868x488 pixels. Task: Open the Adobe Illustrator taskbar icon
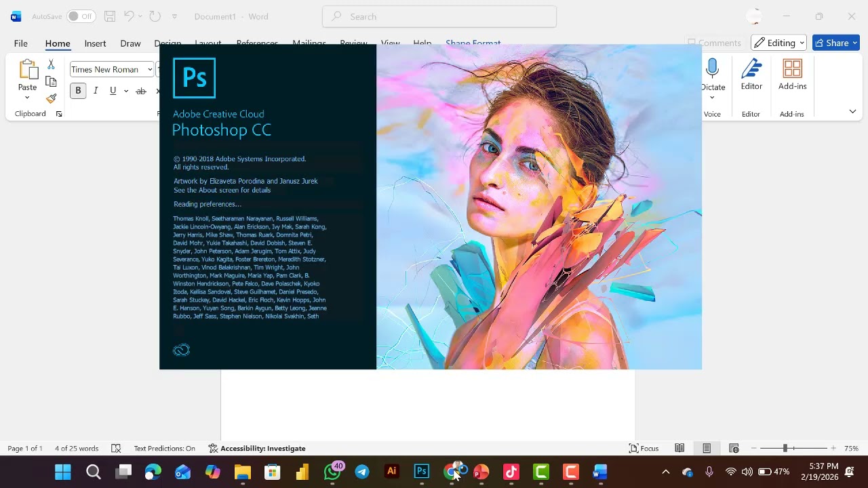(392, 471)
